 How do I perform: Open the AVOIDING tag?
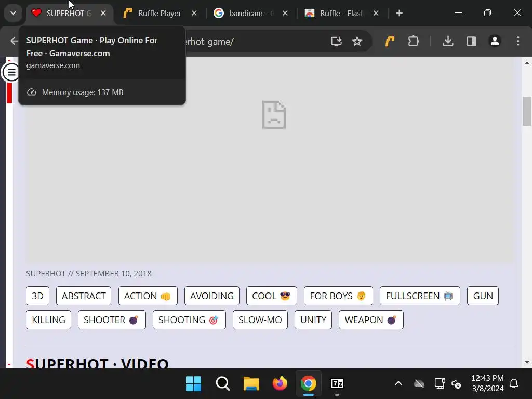click(x=212, y=296)
